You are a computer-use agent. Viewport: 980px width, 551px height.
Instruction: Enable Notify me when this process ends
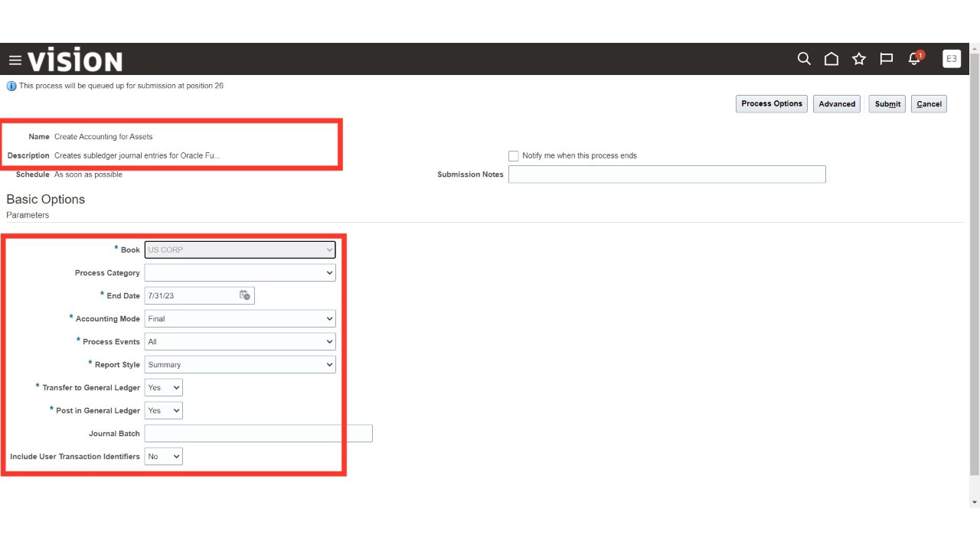pos(514,156)
